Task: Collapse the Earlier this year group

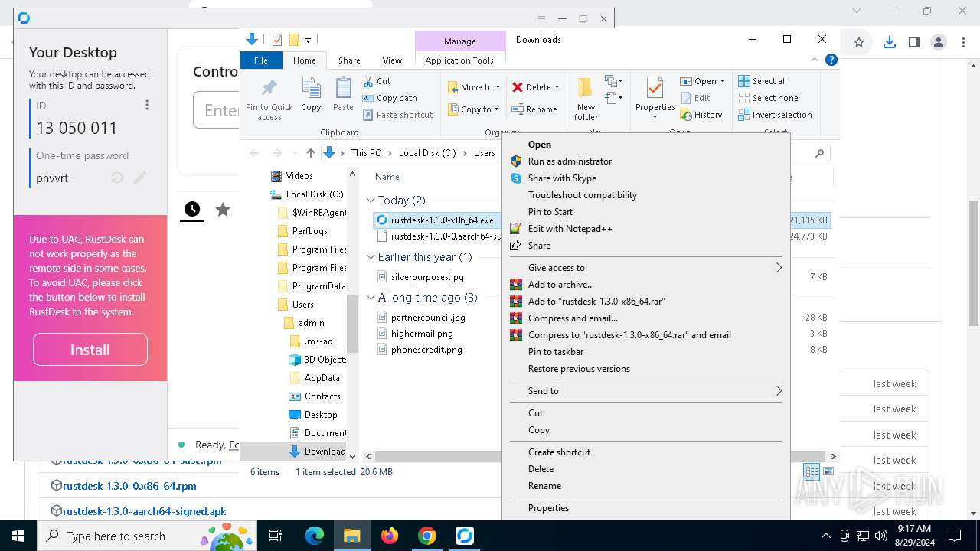Action: [x=371, y=257]
